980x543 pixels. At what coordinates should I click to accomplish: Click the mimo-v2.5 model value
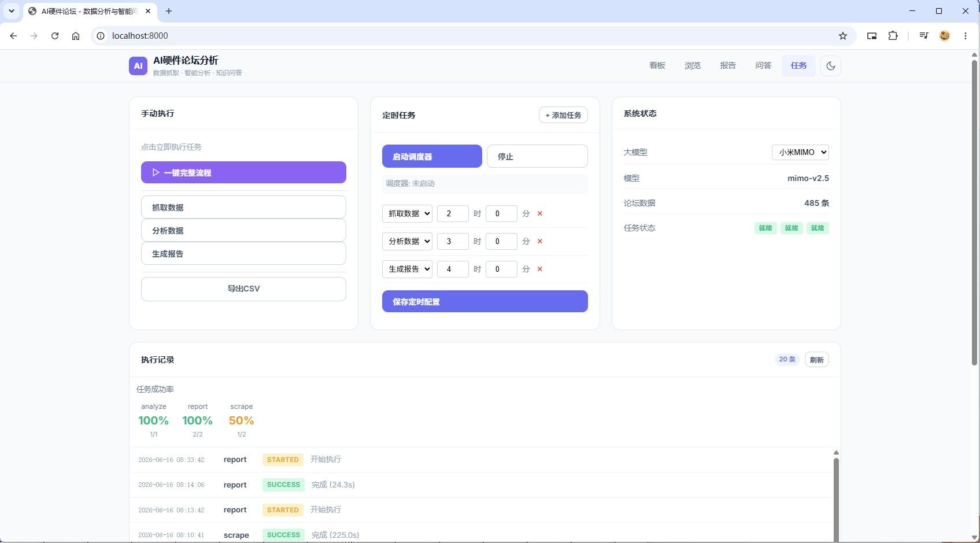tap(808, 178)
